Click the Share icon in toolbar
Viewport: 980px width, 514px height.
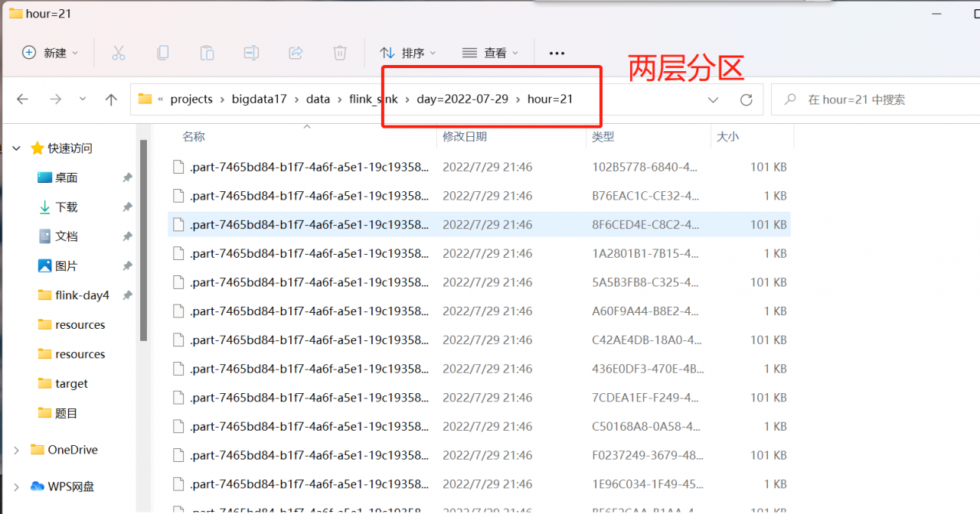[x=296, y=53]
